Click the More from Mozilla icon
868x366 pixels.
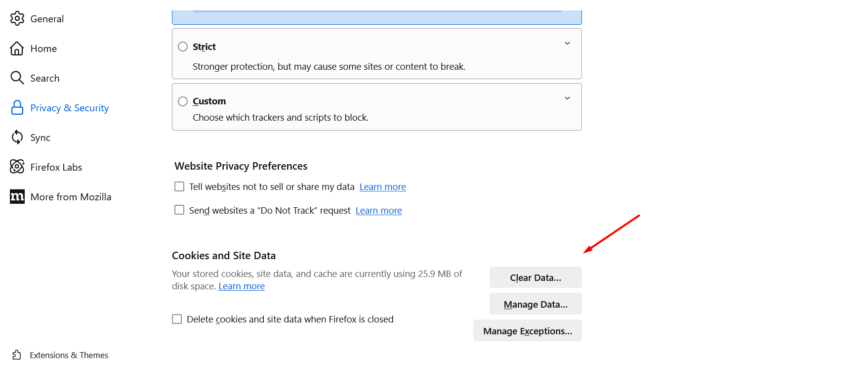pos(17,196)
